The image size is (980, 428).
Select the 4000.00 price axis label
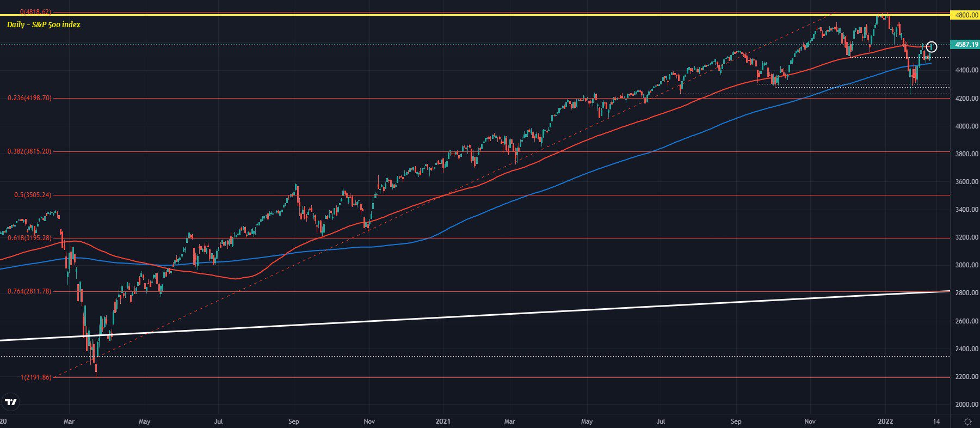966,126
